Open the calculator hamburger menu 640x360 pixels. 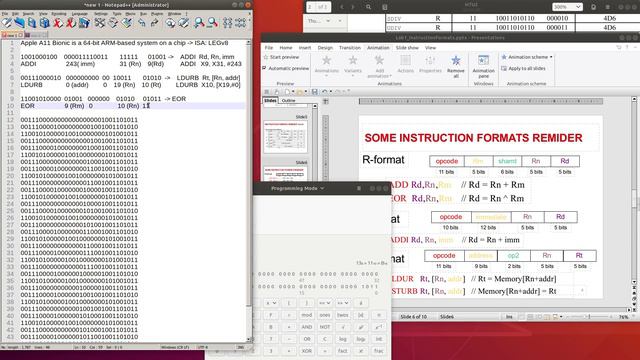click(x=359, y=188)
